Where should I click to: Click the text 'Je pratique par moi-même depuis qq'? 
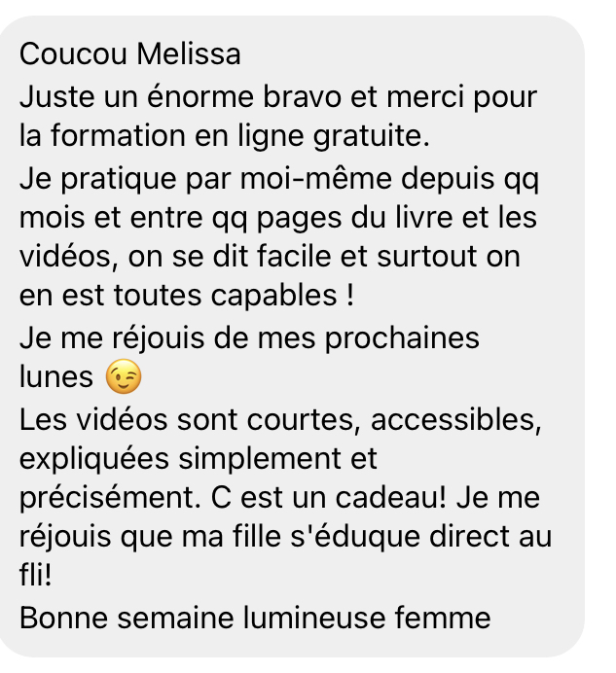pyautogui.click(x=278, y=179)
